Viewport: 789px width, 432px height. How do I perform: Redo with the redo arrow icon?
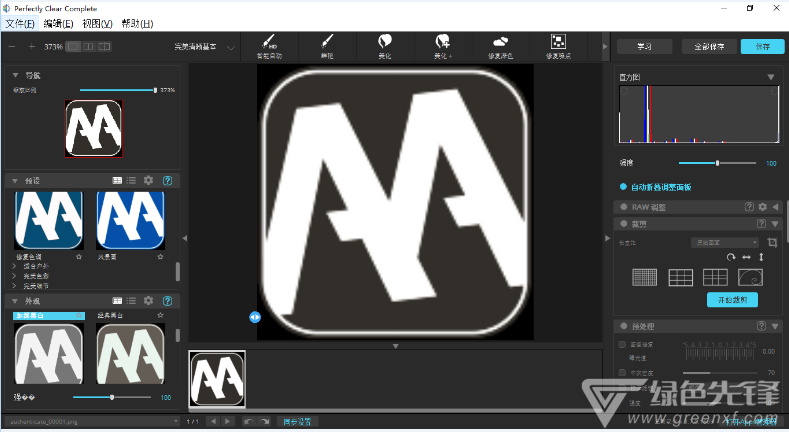[x=265, y=421]
